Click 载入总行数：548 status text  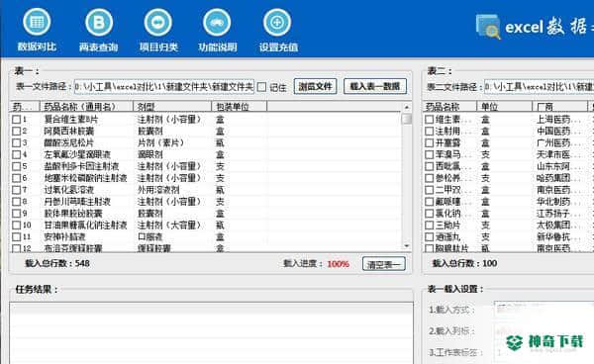coord(57,263)
